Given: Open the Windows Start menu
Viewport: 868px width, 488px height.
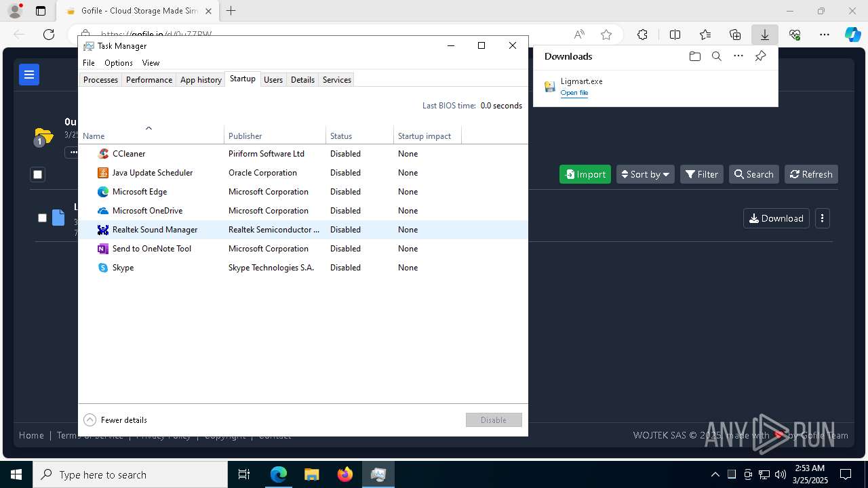Looking at the screenshot, I should pyautogui.click(x=16, y=474).
